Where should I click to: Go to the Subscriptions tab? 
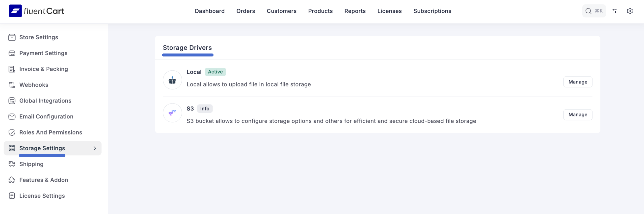point(432,11)
